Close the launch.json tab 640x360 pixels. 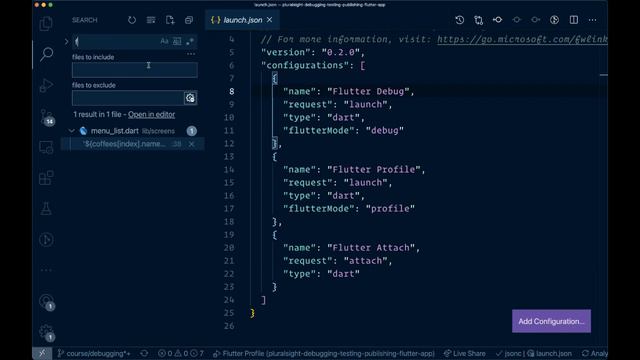tap(269, 20)
